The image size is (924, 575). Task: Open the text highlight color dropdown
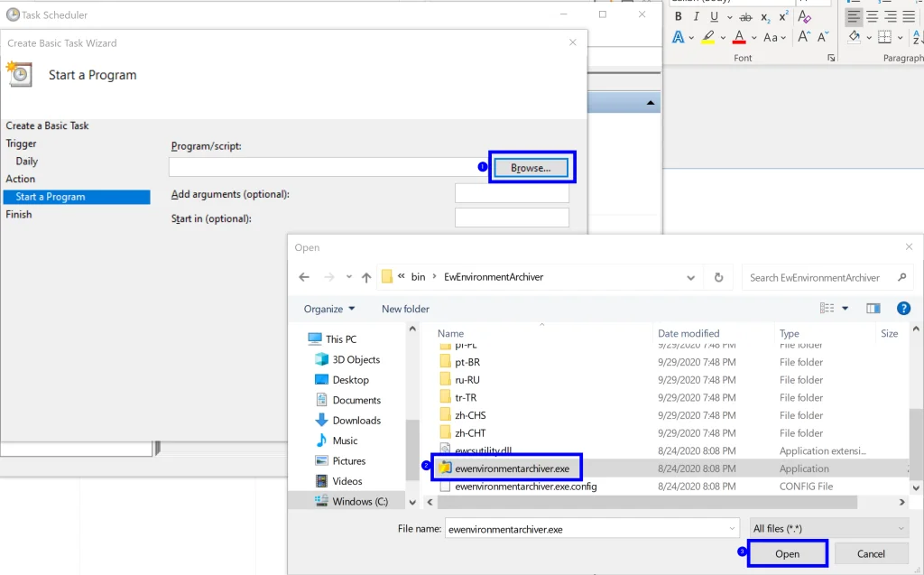point(725,38)
